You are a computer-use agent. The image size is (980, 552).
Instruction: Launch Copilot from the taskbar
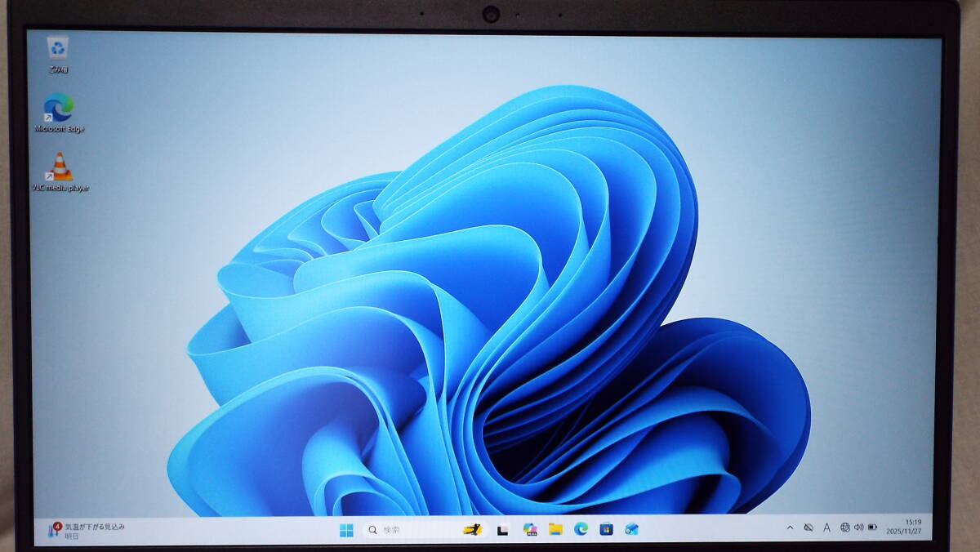[529, 529]
